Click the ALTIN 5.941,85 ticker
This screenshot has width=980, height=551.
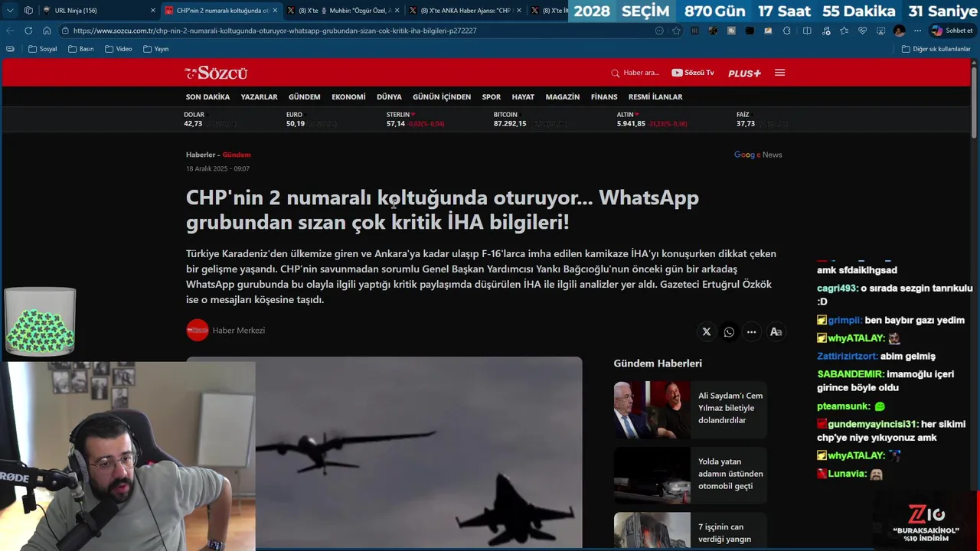(x=652, y=119)
